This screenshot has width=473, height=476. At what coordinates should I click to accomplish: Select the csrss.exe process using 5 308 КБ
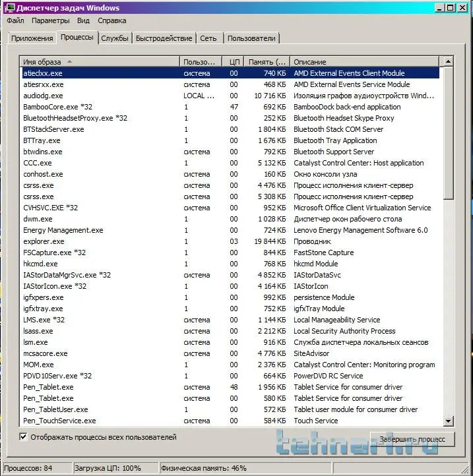[231, 196]
